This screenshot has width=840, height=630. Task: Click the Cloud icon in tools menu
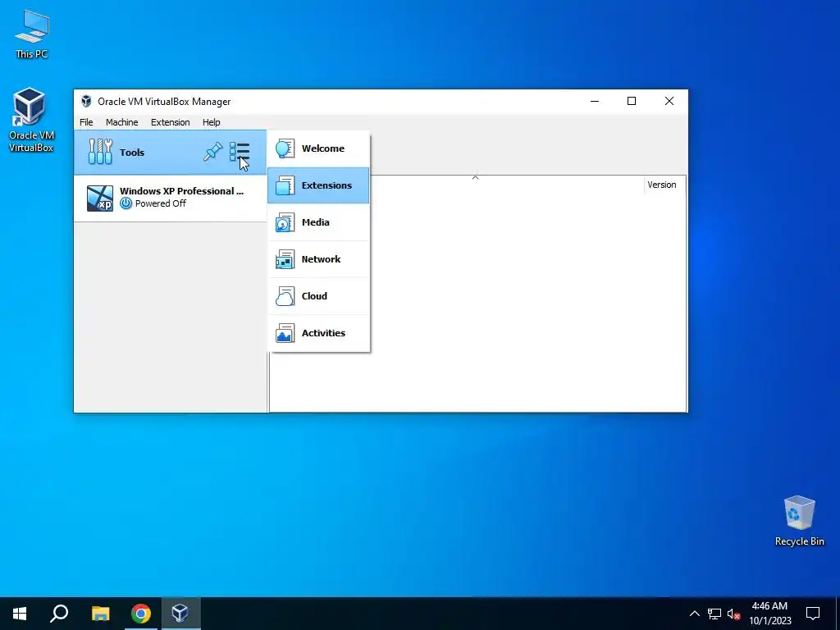(x=285, y=296)
